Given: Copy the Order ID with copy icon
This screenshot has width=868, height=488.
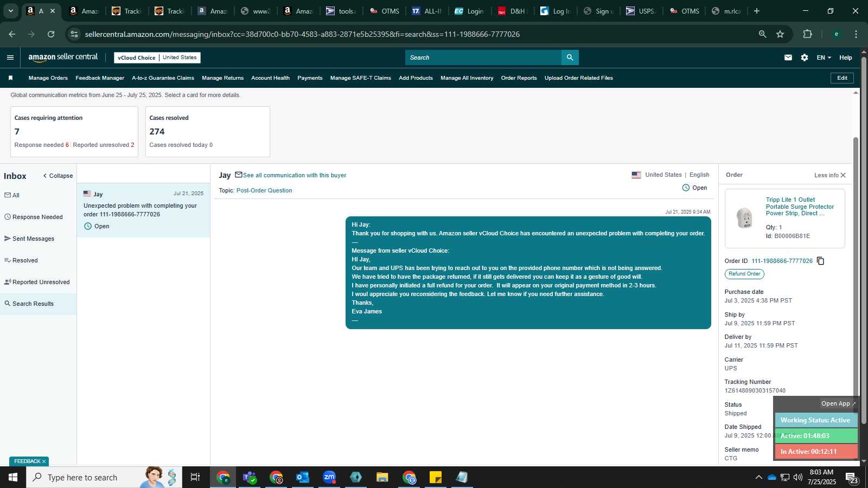Looking at the screenshot, I should 820,261.
